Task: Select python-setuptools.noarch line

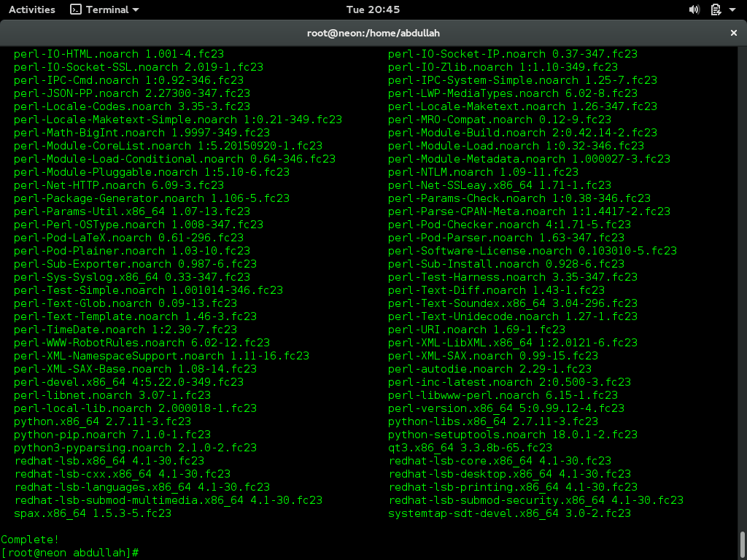Action: (x=513, y=435)
